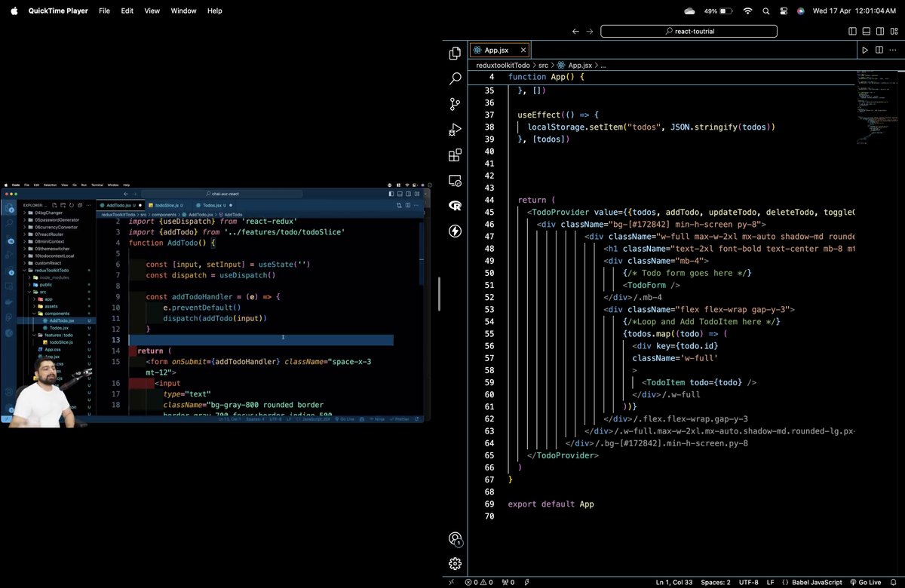This screenshot has width=905, height=588.
Task: Open Remote Explorer in the right VS Code activity bar
Action: (455, 181)
